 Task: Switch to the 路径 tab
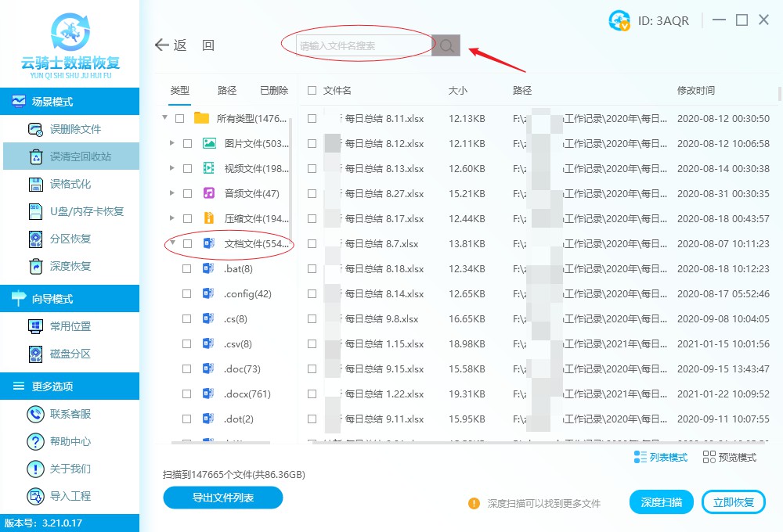(x=227, y=90)
